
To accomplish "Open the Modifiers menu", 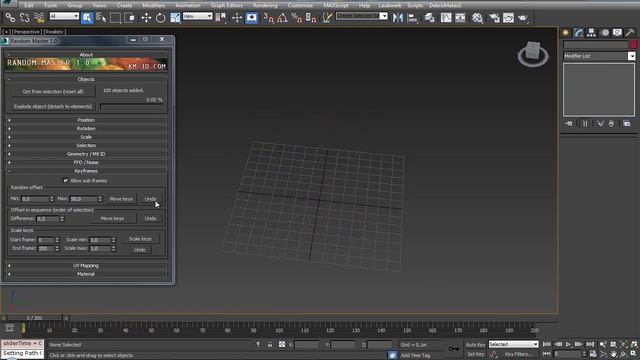I will [153, 5].
